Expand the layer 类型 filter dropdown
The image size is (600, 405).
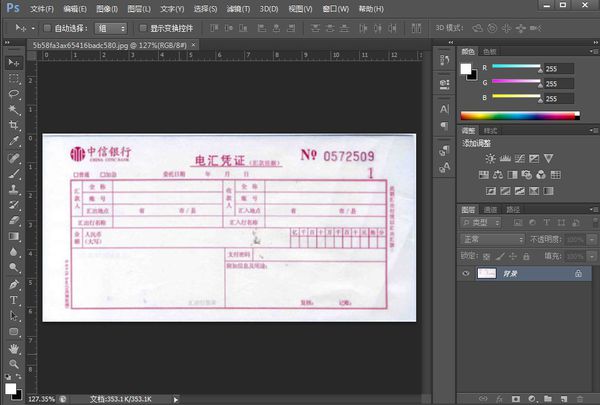481,222
